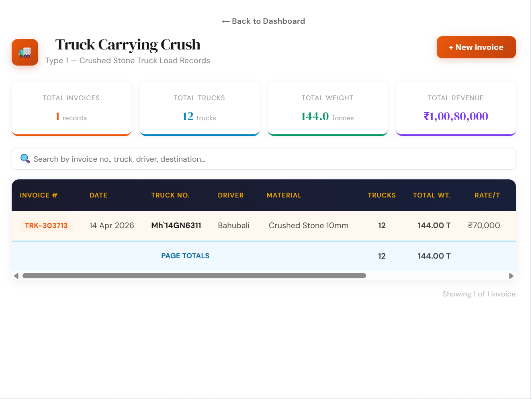
Task: Focus the invoice search field
Action: (x=264, y=159)
